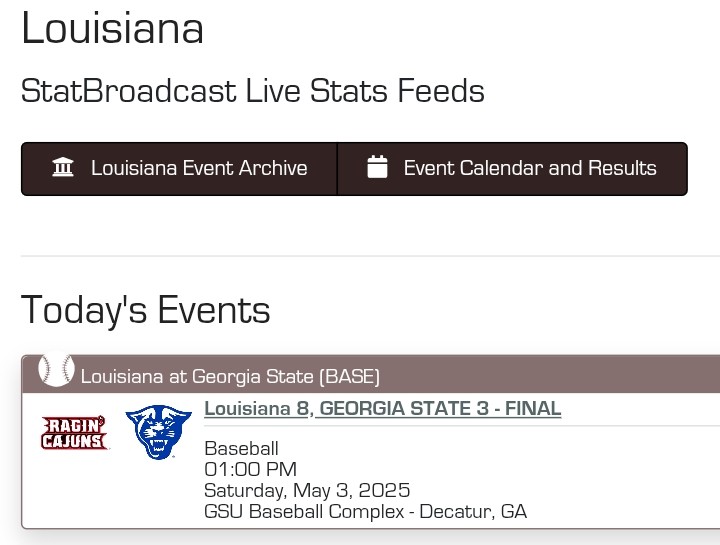Click the StatBroadcast Live Stats Feeds heading
Image resolution: width=720 pixels, height=545 pixels.
[x=253, y=91]
